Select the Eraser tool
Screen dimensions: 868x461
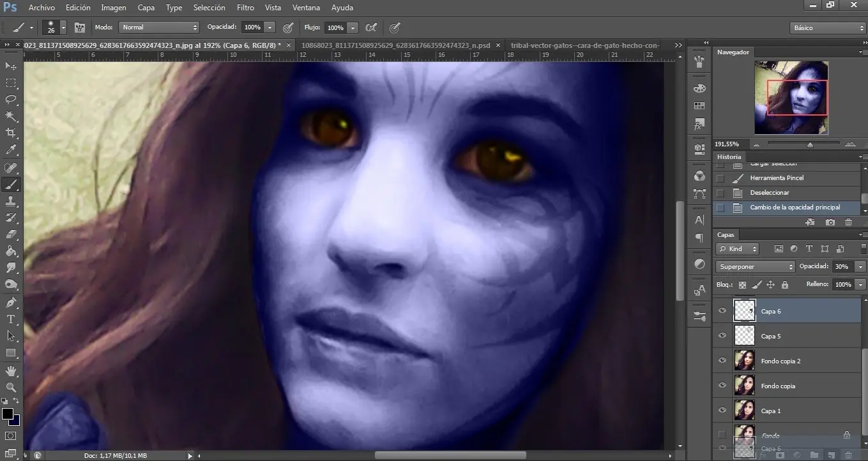click(x=11, y=234)
